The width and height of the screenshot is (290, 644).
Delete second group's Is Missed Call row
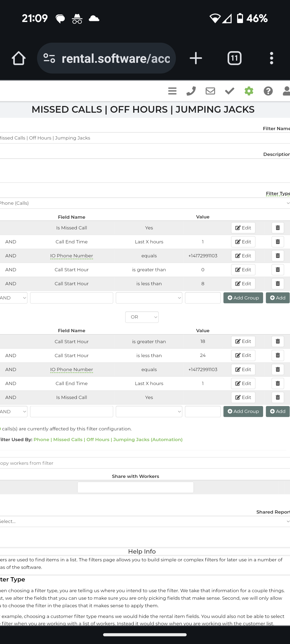pyautogui.click(x=278, y=397)
